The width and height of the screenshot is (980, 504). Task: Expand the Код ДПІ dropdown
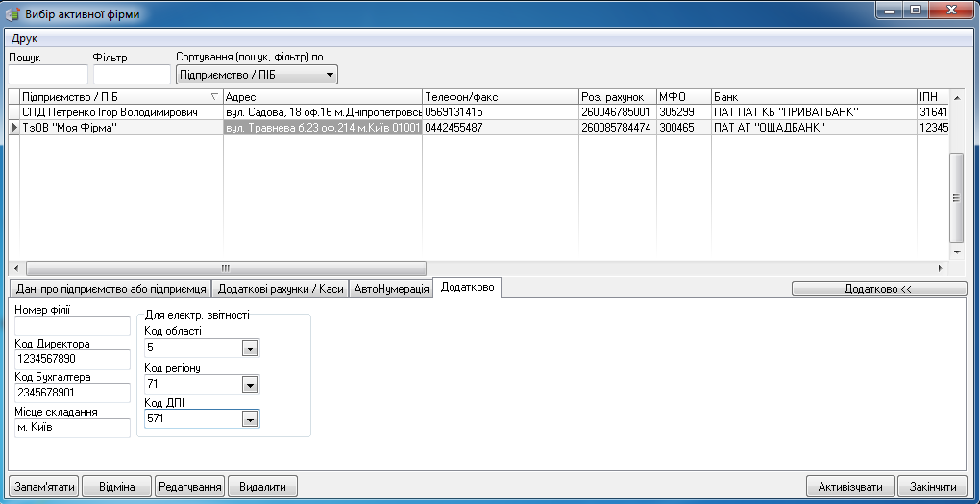(x=250, y=420)
